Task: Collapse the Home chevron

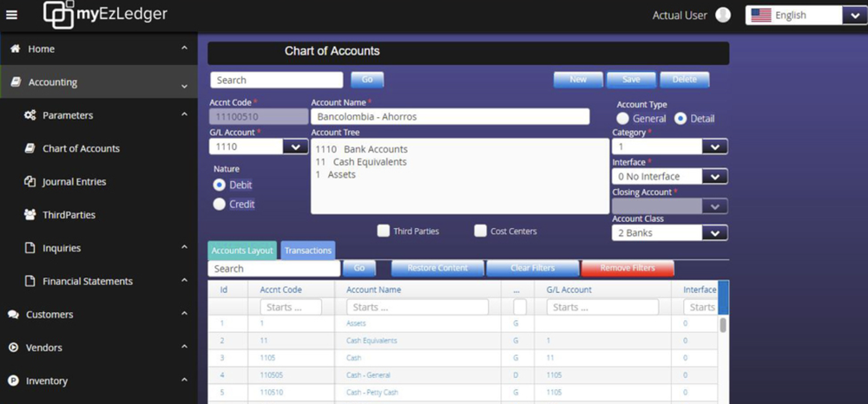Action: [184, 49]
